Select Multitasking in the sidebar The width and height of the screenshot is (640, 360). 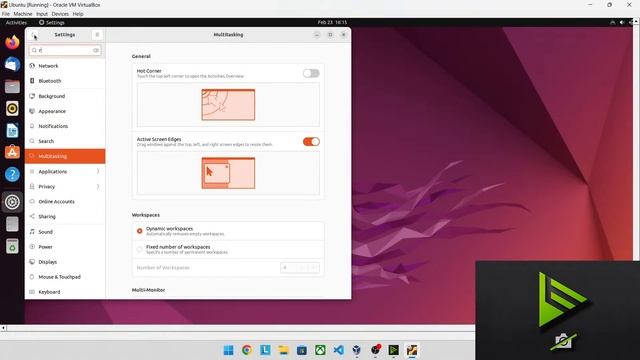click(65, 156)
